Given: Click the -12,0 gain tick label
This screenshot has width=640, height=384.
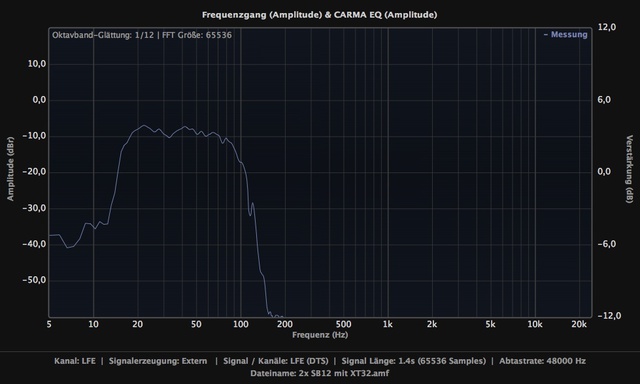Looking at the screenshot, I should (607, 315).
